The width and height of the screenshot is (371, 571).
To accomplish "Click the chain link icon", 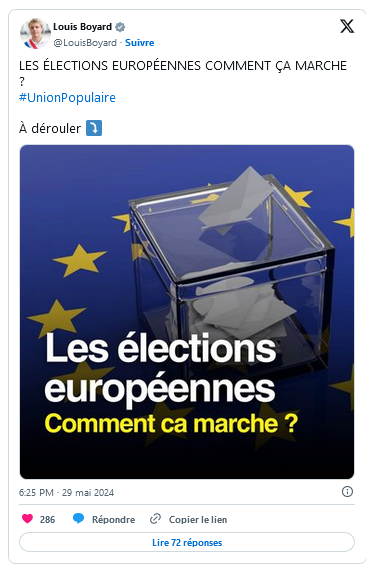I will [x=155, y=519].
